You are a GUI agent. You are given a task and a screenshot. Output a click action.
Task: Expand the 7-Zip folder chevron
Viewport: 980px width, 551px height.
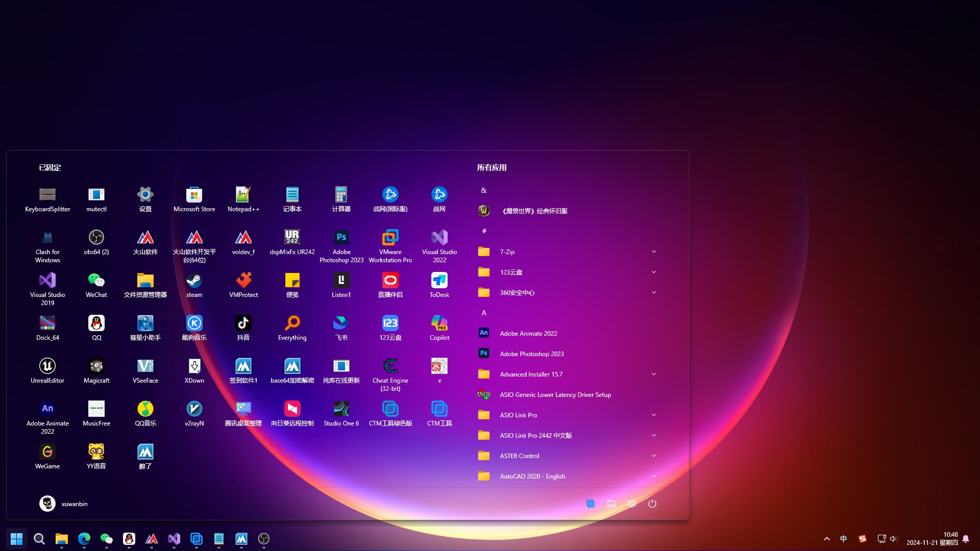[x=653, y=252]
